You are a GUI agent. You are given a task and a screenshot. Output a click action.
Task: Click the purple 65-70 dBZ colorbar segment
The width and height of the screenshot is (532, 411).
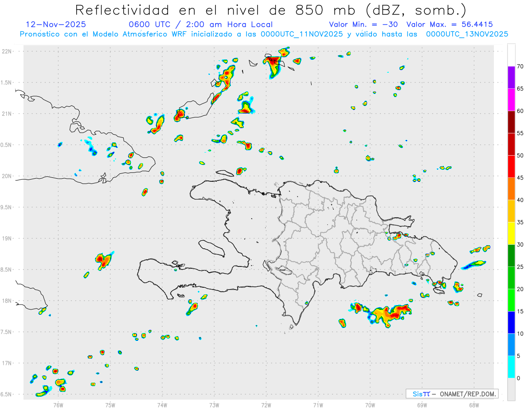click(x=511, y=77)
